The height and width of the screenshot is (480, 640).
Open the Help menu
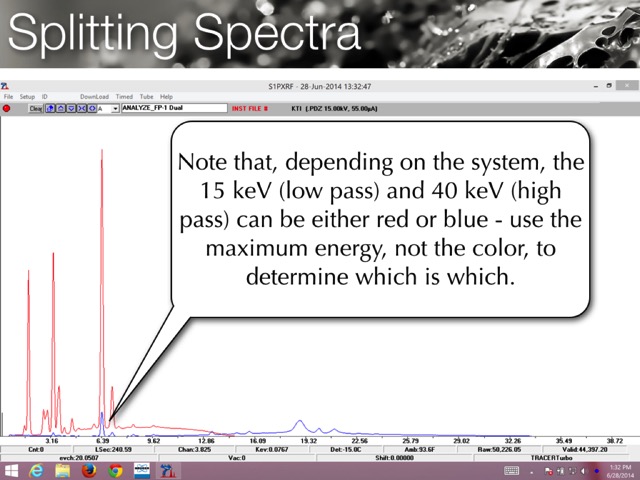167,97
